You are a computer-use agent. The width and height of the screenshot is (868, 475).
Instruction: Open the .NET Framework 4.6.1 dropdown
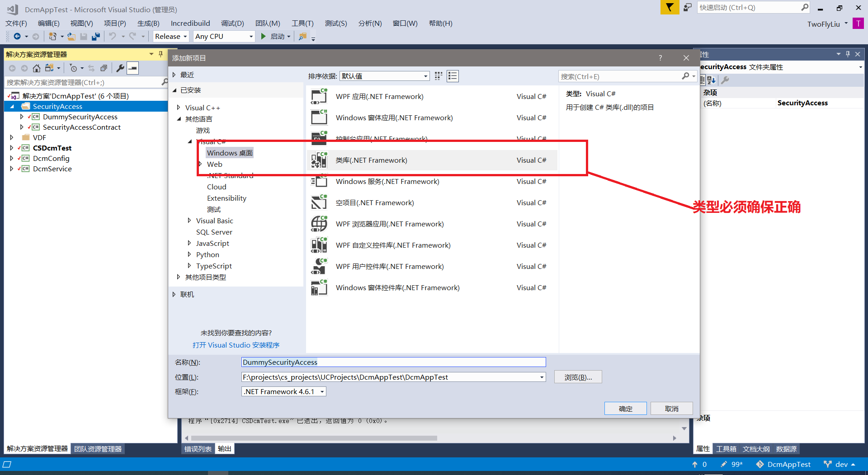tap(283, 391)
